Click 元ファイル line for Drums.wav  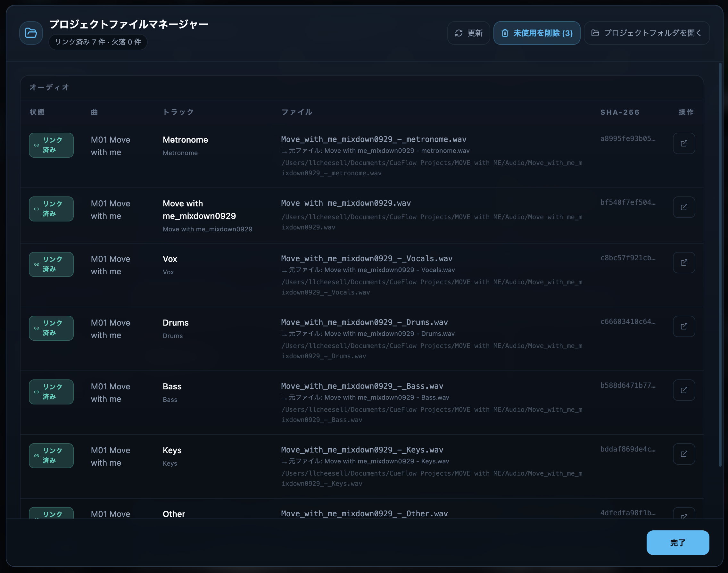click(x=368, y=334)
